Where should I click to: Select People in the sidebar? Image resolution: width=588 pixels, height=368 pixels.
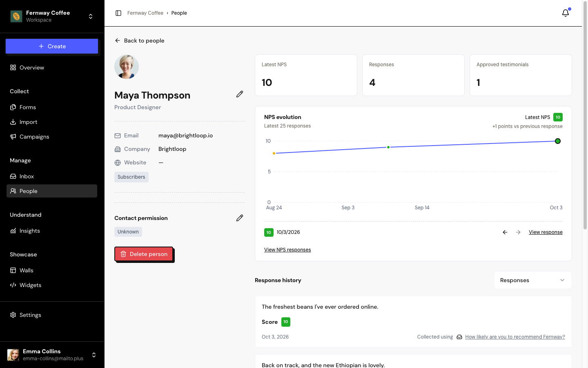[x=52, y=191]
